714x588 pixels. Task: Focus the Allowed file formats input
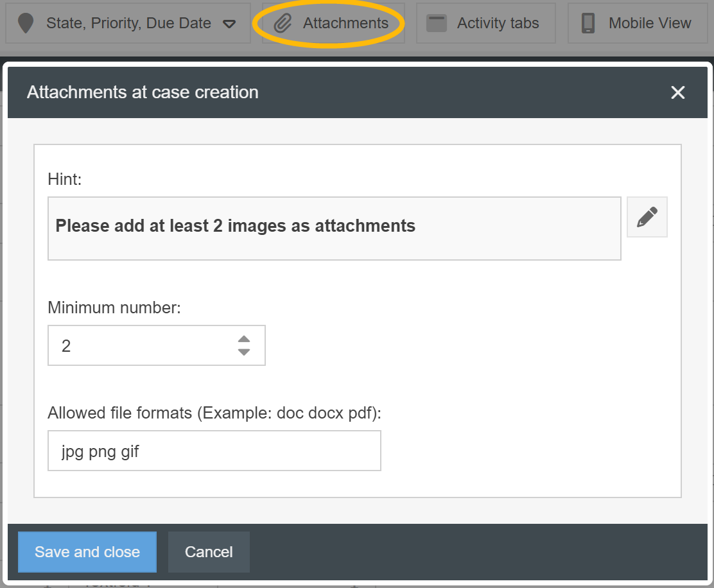pyautogui.click(x=214, y=451)
